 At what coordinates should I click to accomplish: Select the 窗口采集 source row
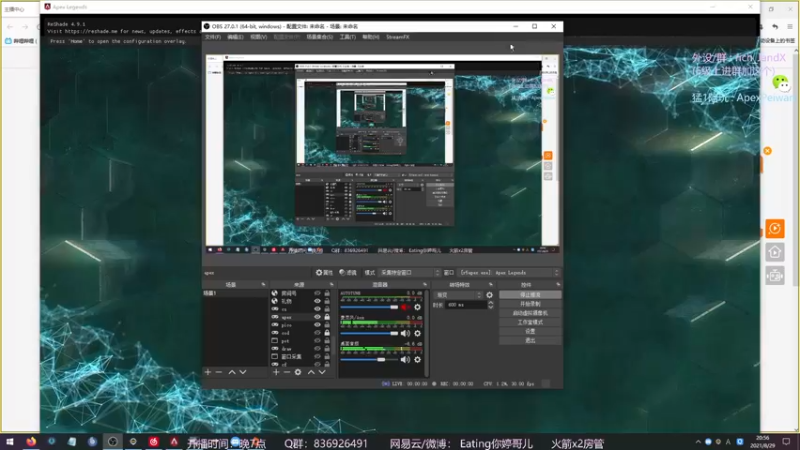[x=301, y=357]
